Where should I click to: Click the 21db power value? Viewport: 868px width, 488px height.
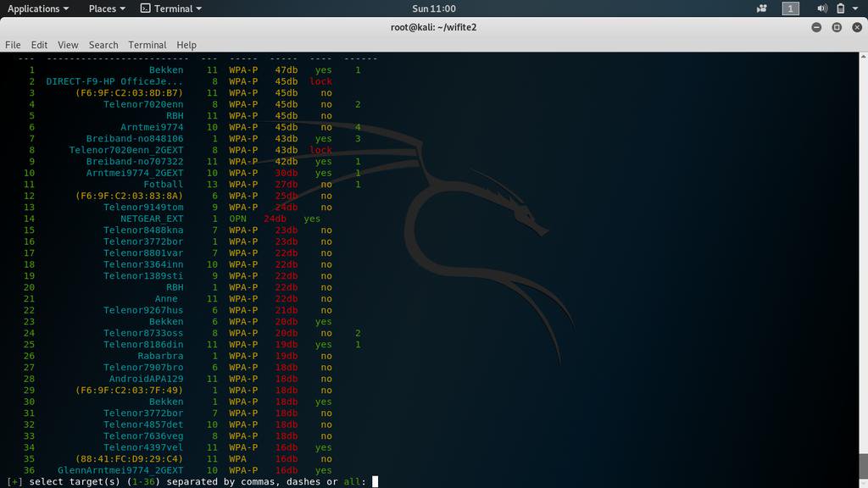tap(287, 310)
